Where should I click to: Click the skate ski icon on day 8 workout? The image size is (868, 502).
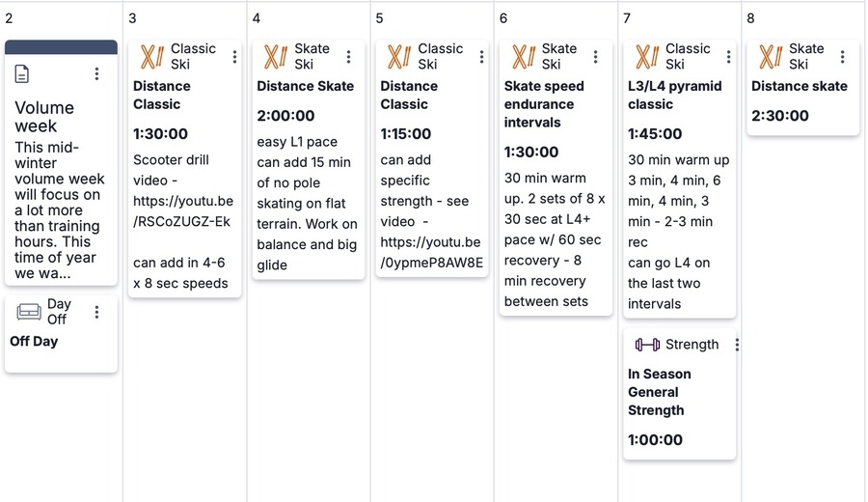click(x=771, y=57)
